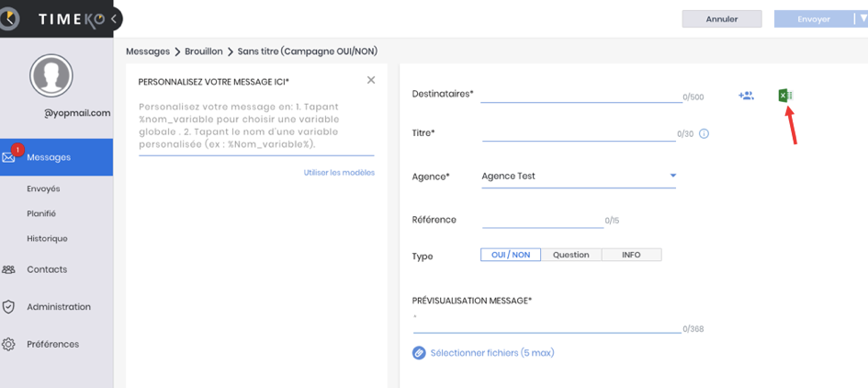868x388 pixels.
Task: Close the message personalization panel
Action: click(371, 80)
